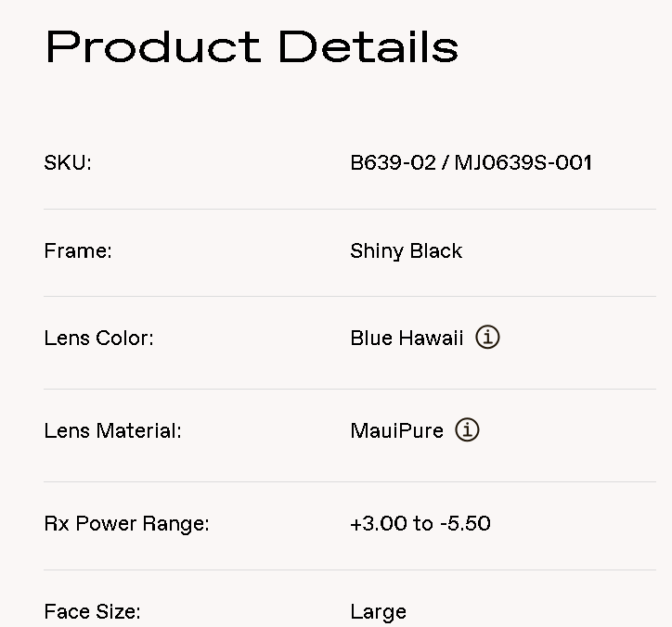Click the word "Product" in the heading
The image size is (672, 627).
[153, 46]
